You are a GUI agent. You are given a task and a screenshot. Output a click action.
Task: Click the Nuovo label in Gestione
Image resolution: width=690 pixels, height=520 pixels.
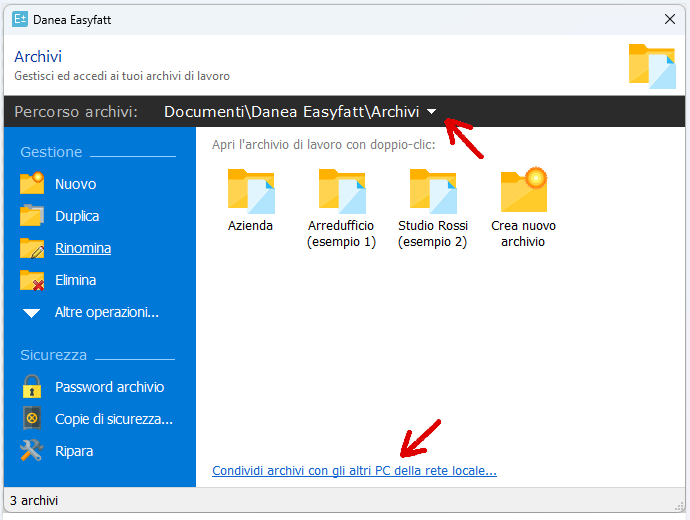tap(76, 184)
